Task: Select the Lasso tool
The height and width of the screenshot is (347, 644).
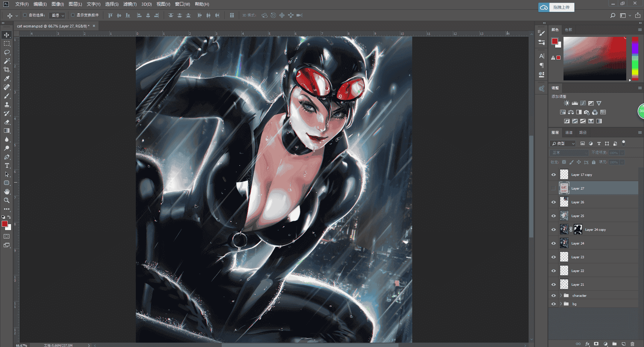Action: point(7,52)
